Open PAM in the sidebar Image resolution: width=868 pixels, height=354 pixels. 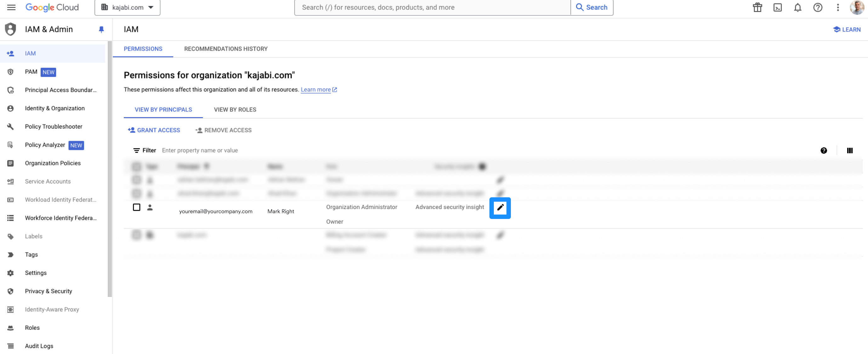point(53,72)
